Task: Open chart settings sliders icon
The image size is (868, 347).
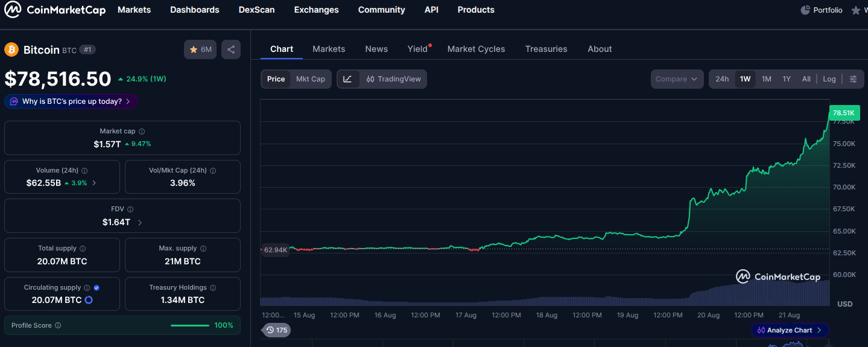Action: coord(853,79)
